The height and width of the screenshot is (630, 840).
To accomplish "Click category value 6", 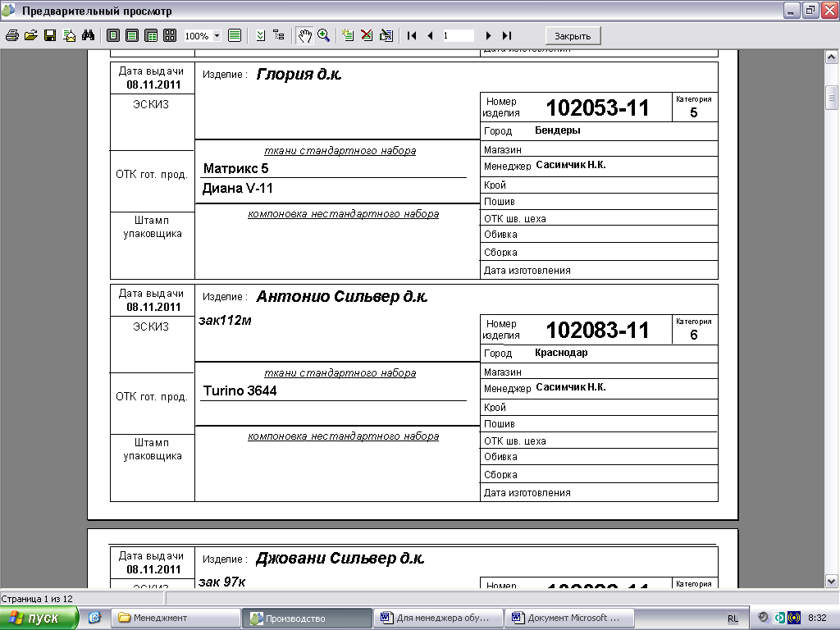I will pyautogui.click(x=694, y=335).
